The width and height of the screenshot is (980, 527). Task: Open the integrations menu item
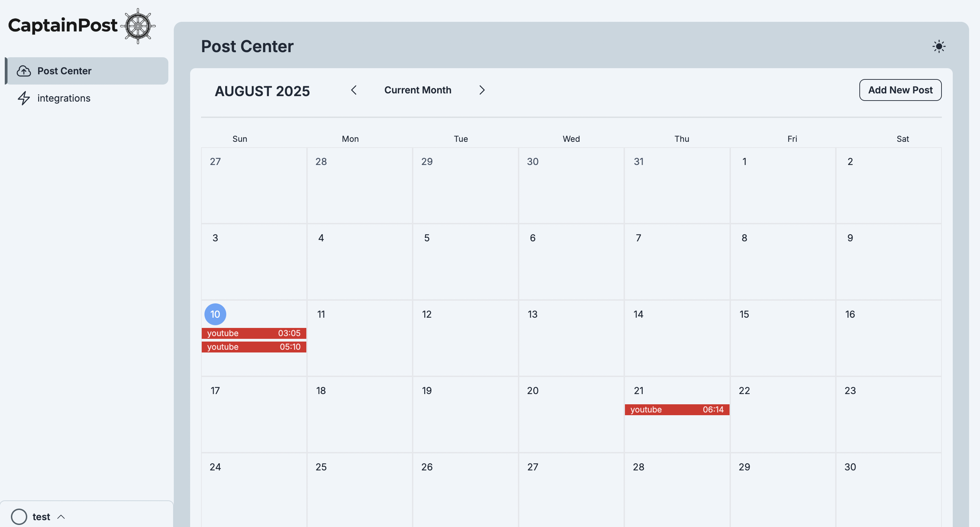[88, 98]
